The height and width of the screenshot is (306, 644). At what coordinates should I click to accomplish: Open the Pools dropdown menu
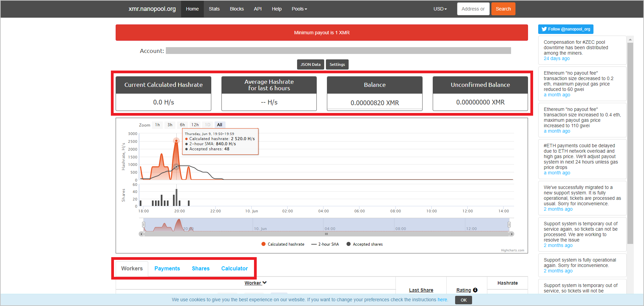pyautogui.click(x=299, y=9)
